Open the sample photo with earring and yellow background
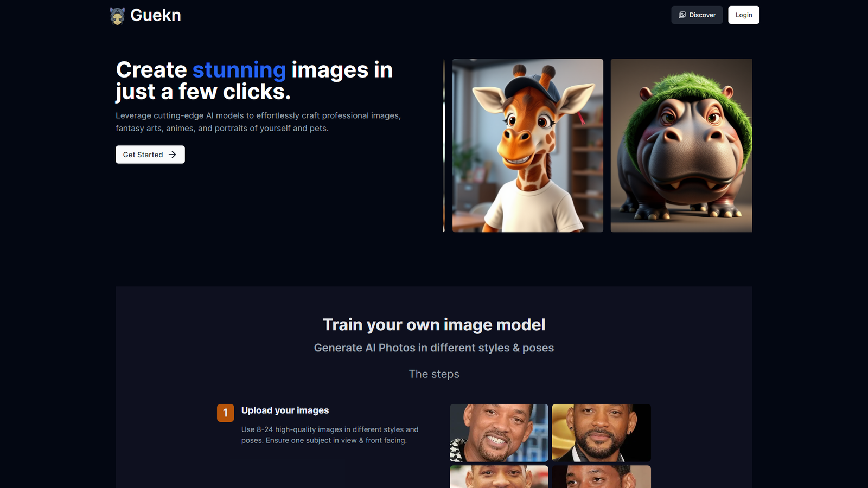 pos(601,433)
